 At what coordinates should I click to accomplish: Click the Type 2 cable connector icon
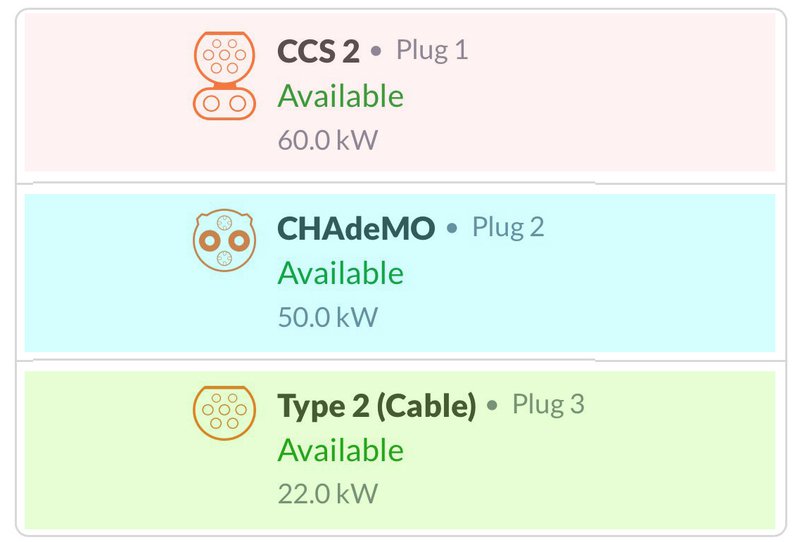pyautogui.click(x=224, y=413)
